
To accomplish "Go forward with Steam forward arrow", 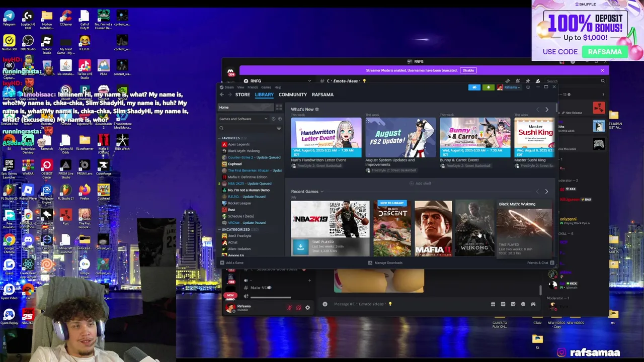I will click(x=229, y=95).
